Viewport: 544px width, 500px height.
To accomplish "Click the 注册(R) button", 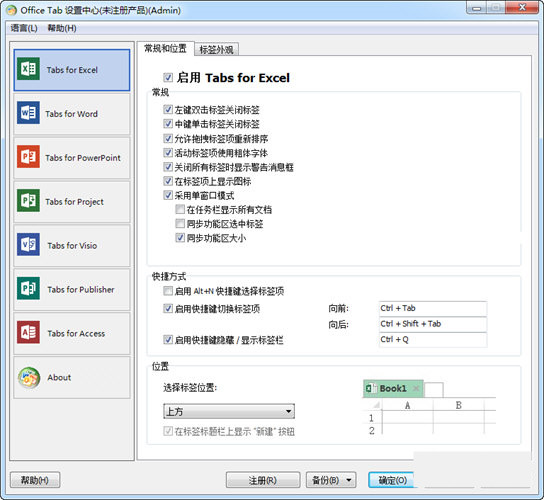I will click(x=263, y=481).
